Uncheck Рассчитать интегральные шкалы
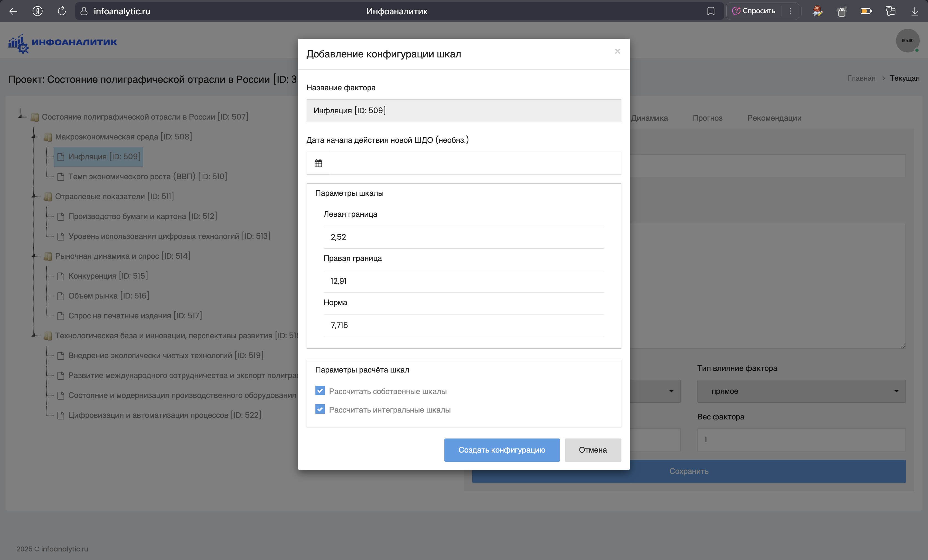 (320, 409)
